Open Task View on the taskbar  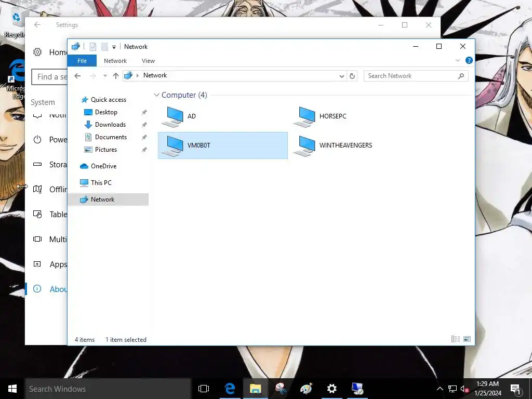point(204,389)
